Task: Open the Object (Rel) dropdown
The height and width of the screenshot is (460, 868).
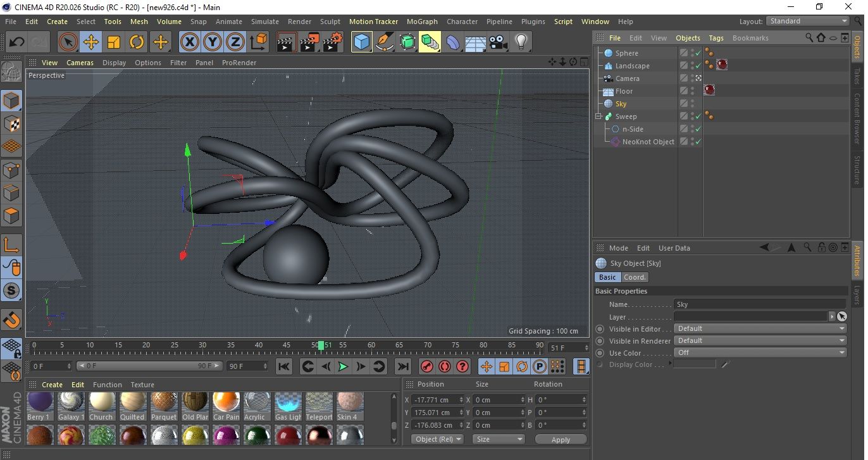Action: (437, 439)
